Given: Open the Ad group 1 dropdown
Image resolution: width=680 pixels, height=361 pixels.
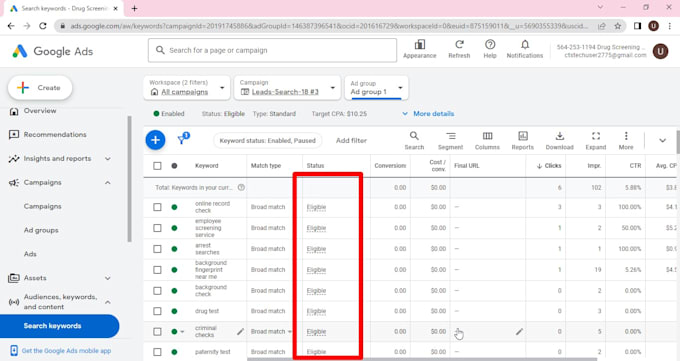Looking at the screenshot, I should (x=376, y=88).
